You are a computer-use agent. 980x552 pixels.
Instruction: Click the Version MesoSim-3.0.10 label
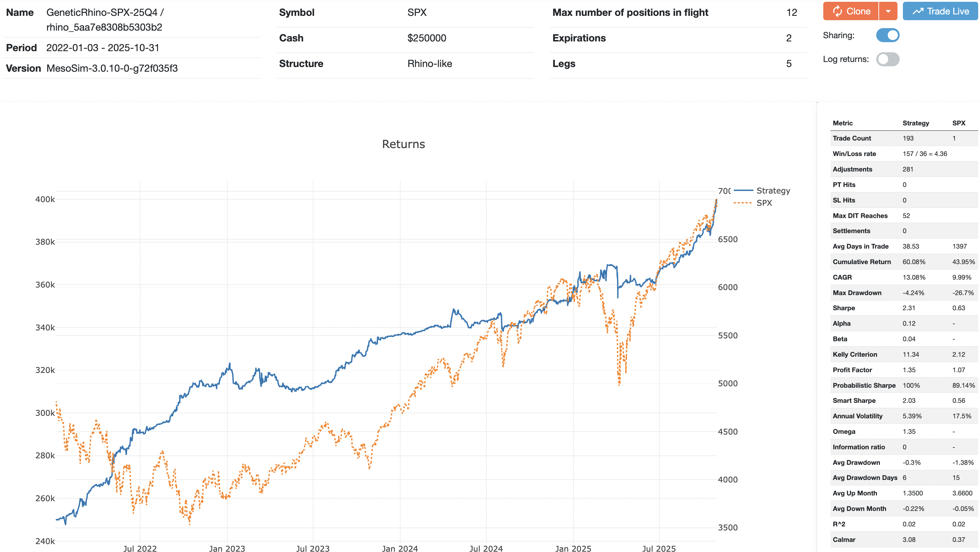pos(112,68)
